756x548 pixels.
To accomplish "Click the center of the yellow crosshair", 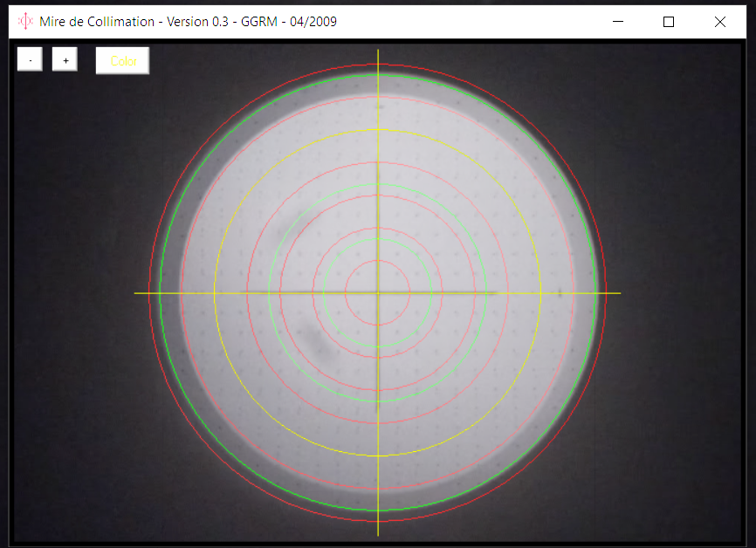I will [x=378, y=293].
